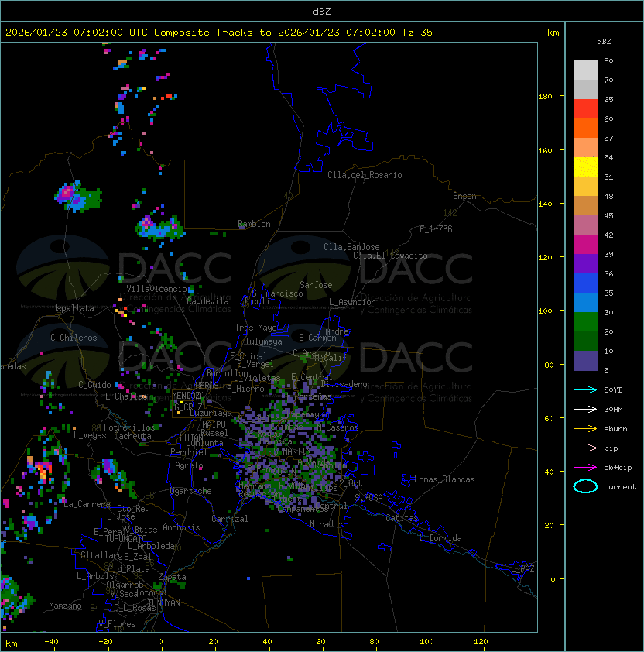Image resolution: width=644 pixels, height=652 pixels.
Task: Click the Villavicencio label on the map
Action: 156,289
